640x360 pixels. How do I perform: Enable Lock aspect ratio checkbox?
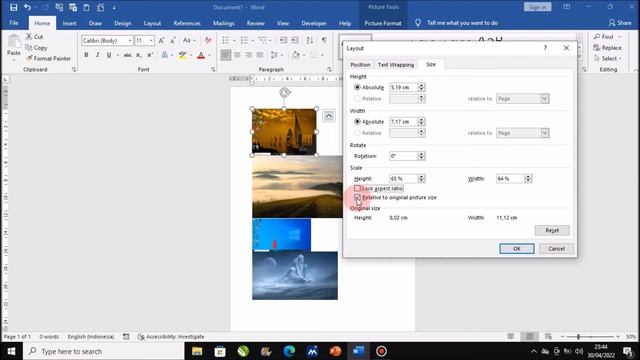(357, 188)
